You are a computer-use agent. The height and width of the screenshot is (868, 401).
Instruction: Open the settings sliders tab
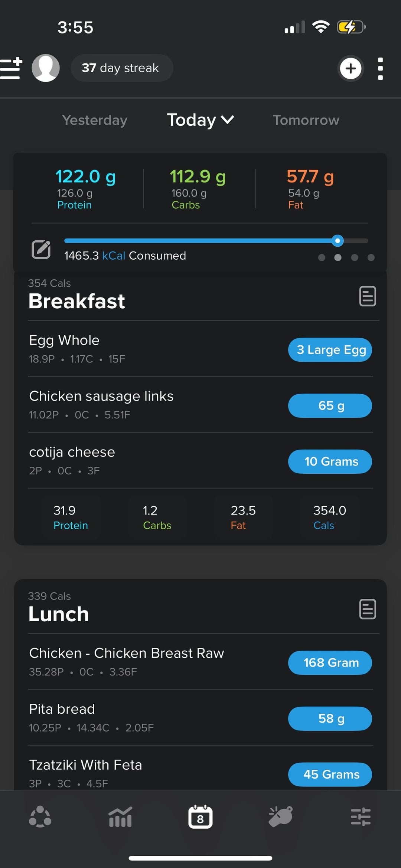pyautogui.click(x=361, y=817)
